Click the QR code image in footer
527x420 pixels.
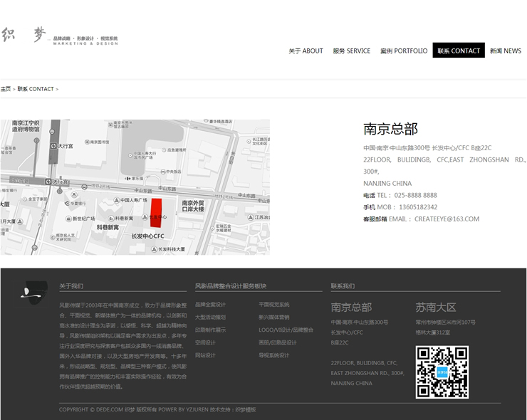click(442, 372)
